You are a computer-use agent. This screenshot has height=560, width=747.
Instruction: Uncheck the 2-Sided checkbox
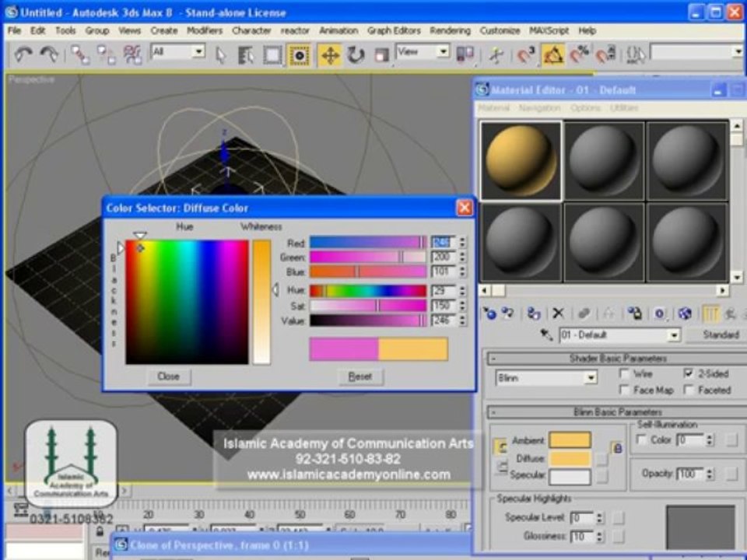(688, 373)
